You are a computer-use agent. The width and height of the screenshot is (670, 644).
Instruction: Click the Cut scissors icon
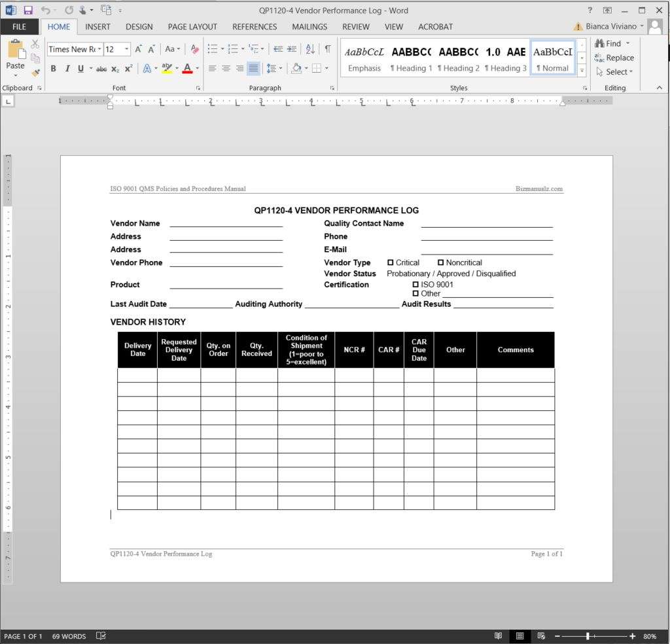[x=35, y=44]
